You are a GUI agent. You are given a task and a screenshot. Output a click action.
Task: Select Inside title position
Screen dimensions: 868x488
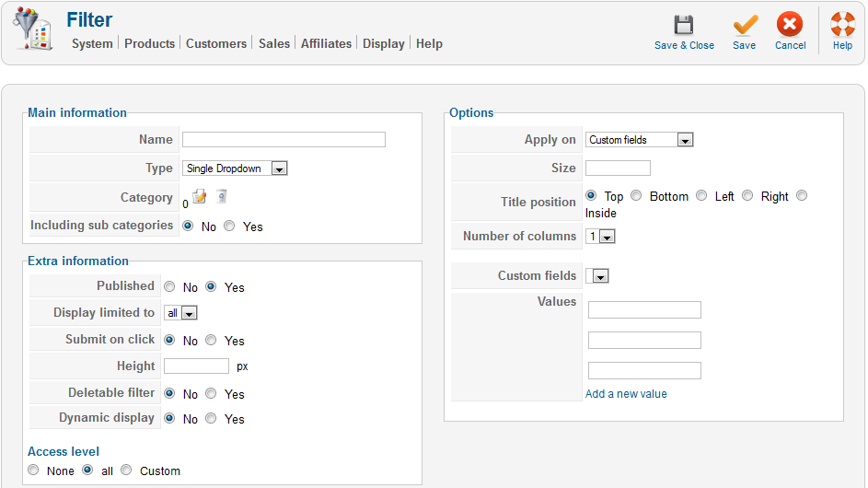tap(802, 195)
